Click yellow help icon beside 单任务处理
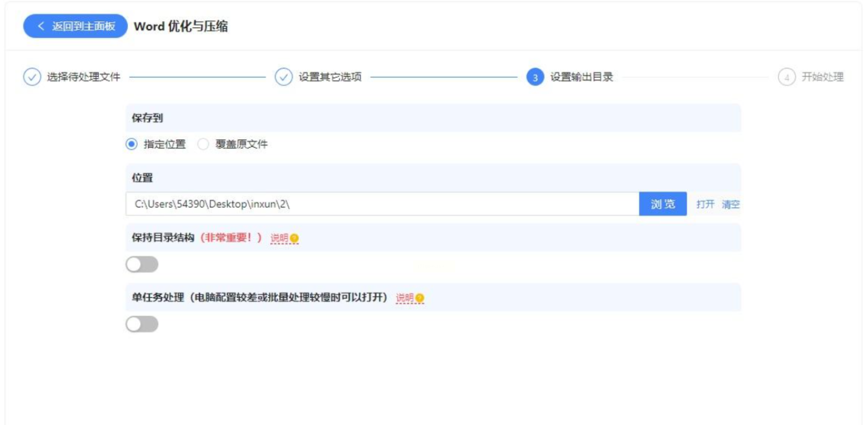 point(420,298)
